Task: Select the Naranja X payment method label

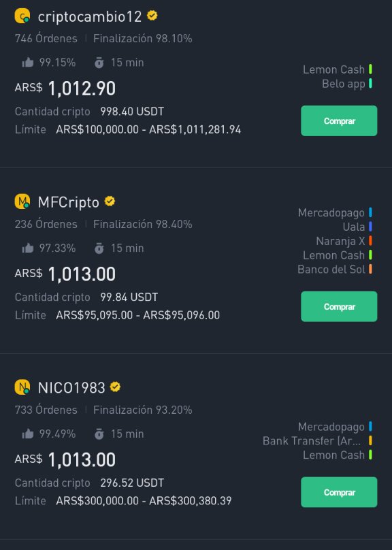Action: 340,241
